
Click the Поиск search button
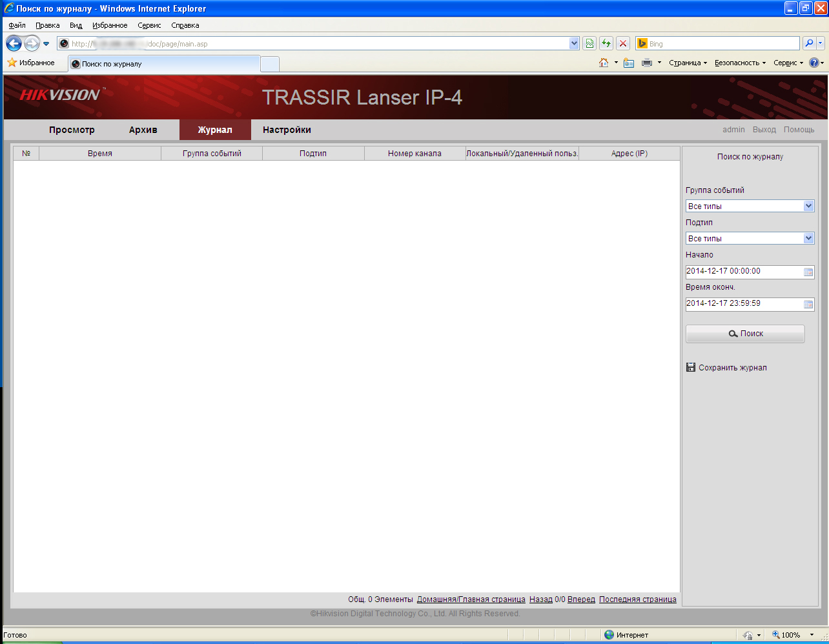(x=745, y=334)
